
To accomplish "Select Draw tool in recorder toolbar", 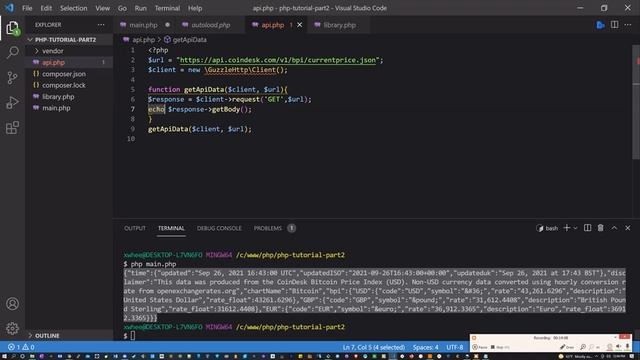I will click(x=567, y=347).
